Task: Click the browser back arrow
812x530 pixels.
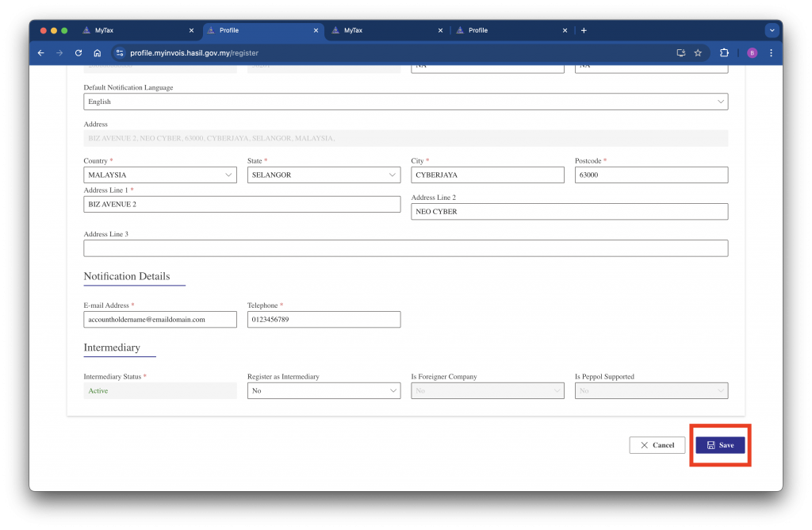Action: (x=41, y=53)
